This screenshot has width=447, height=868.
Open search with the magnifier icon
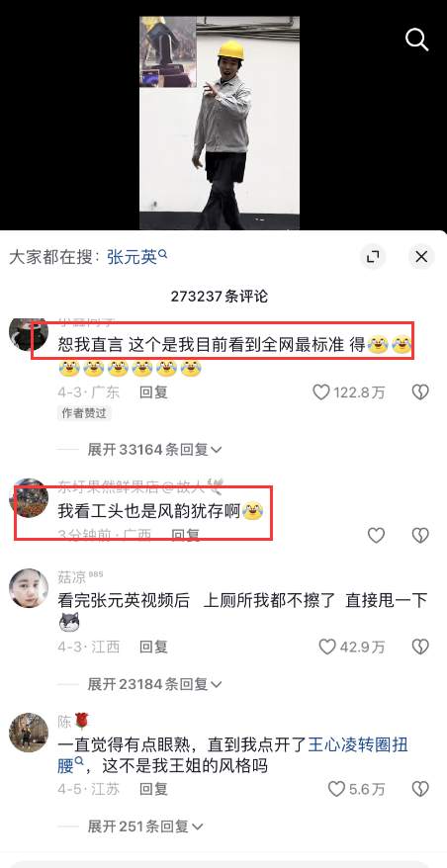coord(416,40)
